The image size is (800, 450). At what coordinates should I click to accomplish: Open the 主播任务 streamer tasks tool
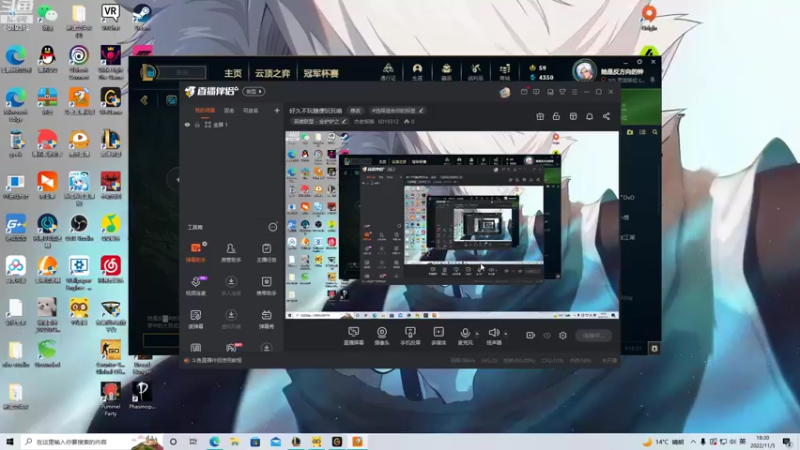(x=266, y=253)
